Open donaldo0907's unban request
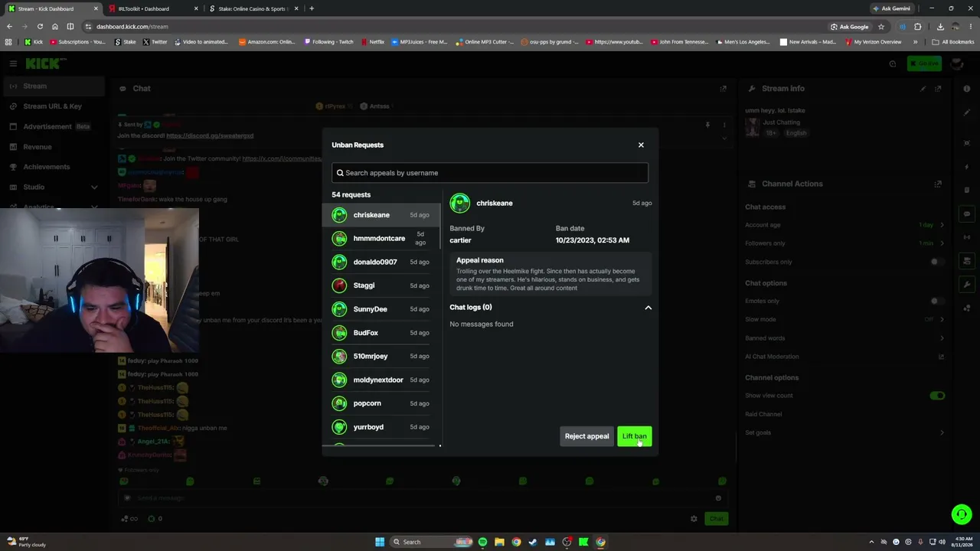Viewport: 980px width, 551px height. pyautogui.click(x=381, y=262)
